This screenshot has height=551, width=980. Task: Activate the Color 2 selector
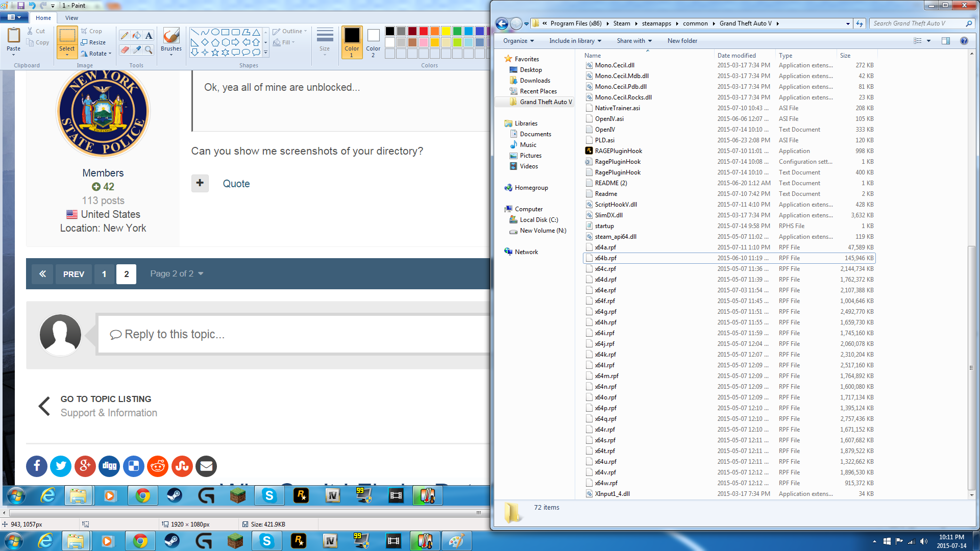373,42
